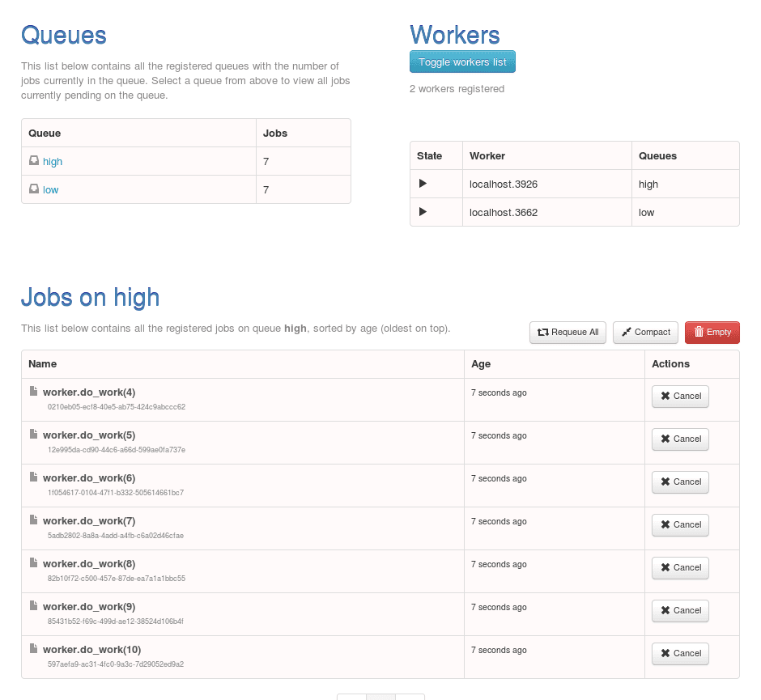Cancel job worker.do_work(10)

click(680, 653)
